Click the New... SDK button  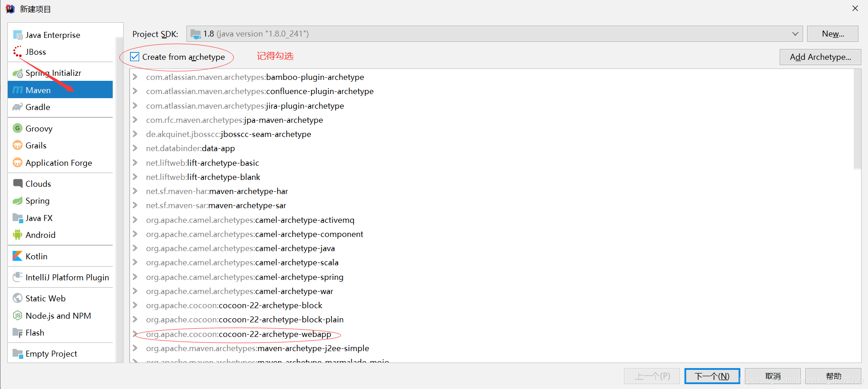pyautogui.click(x=833, y=34)
